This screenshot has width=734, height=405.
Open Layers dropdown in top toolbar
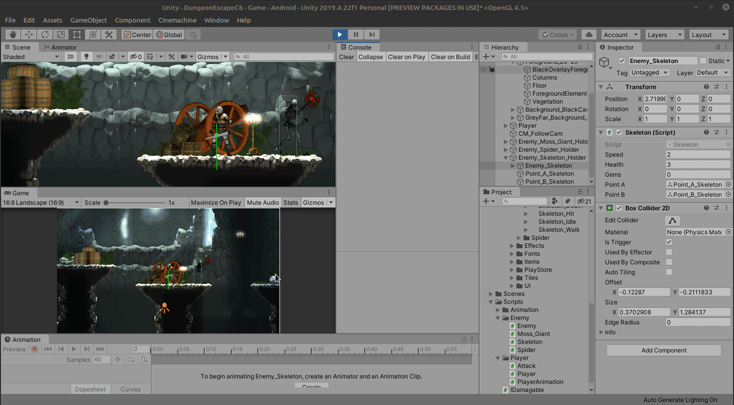[664, 35]
